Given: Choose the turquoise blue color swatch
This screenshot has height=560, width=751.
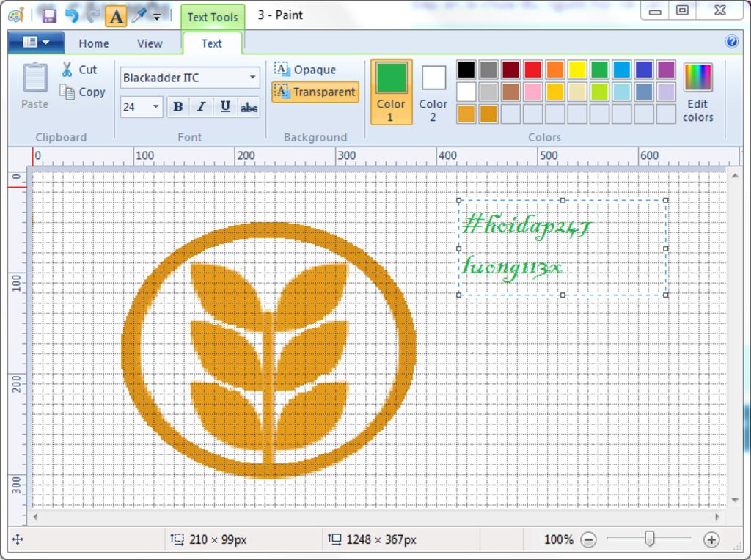Looking at the screenshot, I should pyautogui.click(x=622, y=70).
